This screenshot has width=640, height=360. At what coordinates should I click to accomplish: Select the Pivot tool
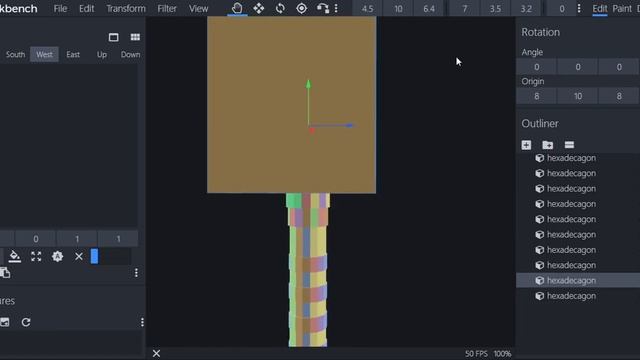coord(301,8)
